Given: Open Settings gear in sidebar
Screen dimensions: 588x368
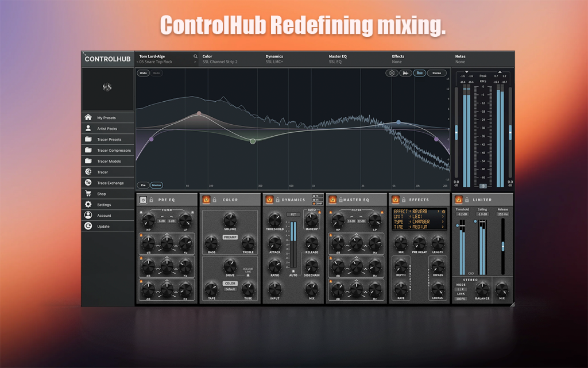Looking at the screenshot, I should tap(88, 204).
